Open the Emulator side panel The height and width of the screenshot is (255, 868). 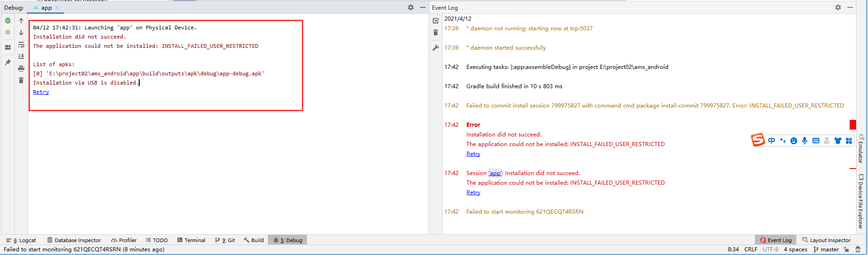(861, 149)
